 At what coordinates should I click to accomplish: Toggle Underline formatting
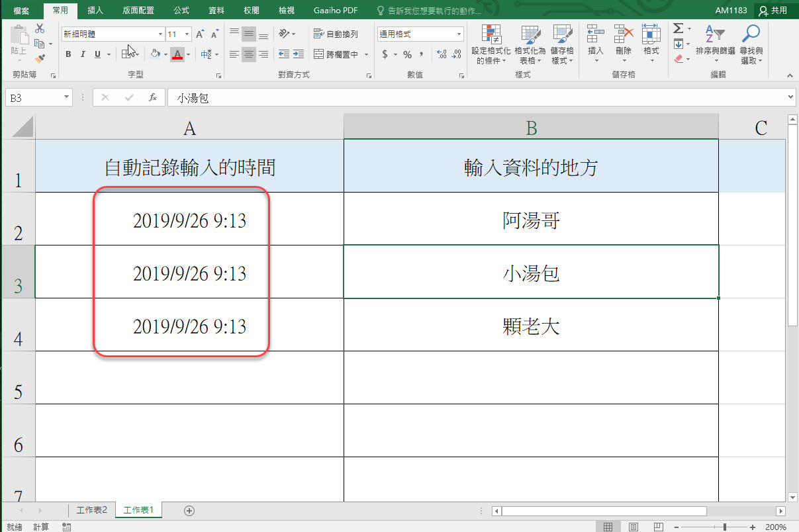(x=98, y=54)
